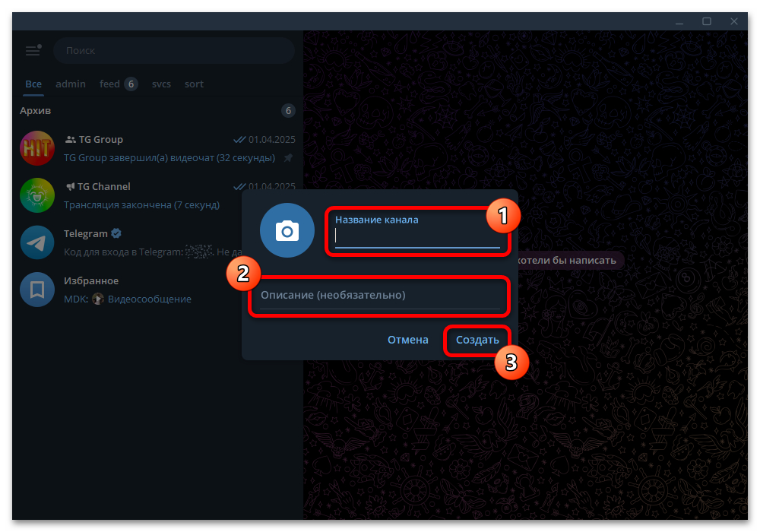Click the Архив unread counter badge
The image size is (760, 532).
pyautogui.click(x=288, y=110)
